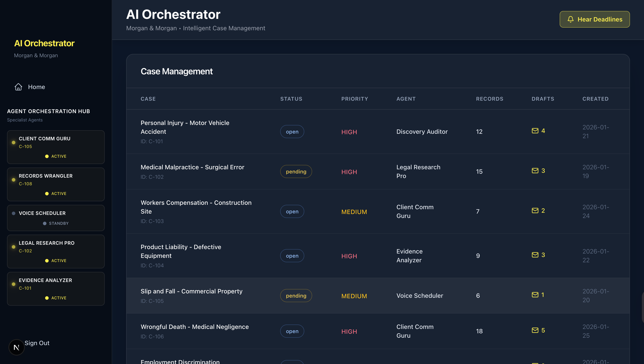
Task: Select the Legal Research Pro agent card
Action: coord(56,251)
